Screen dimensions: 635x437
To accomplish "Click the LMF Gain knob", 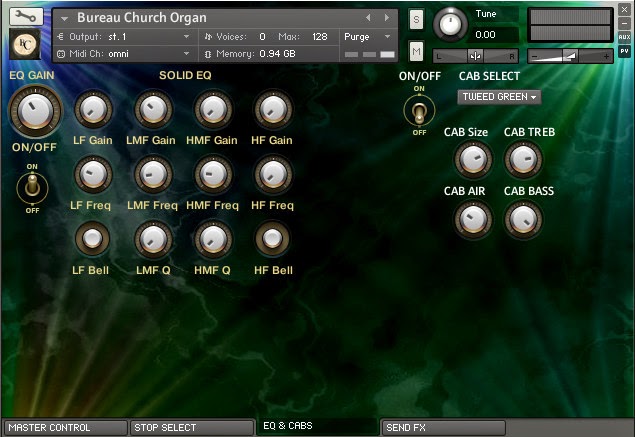I will [x=153, y=109].
